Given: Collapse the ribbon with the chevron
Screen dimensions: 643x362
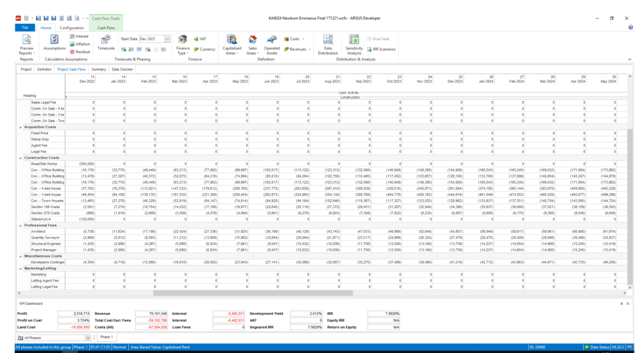Looking at the screenshot, I should click(629, 59).
